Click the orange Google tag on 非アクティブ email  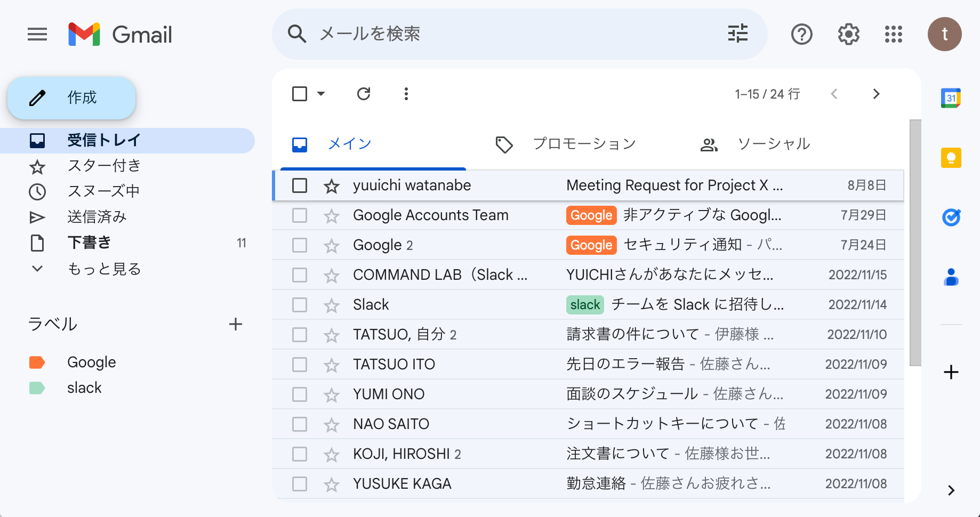(x=591, y=215)
